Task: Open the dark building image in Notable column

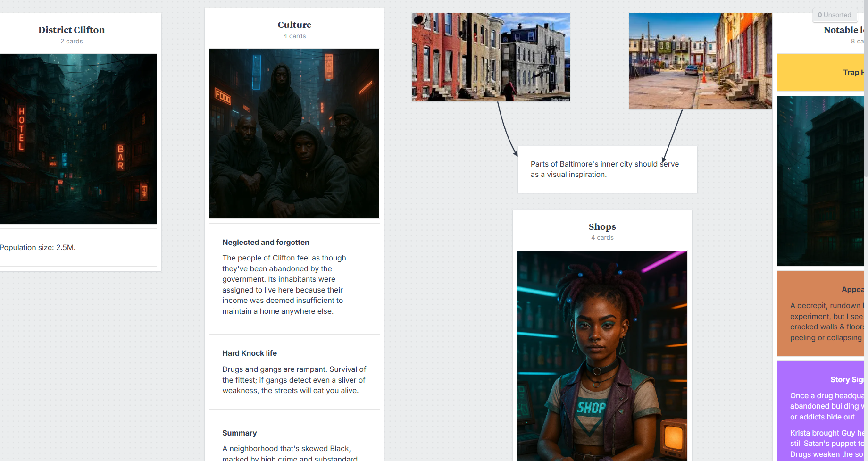Action: point(821,181)
